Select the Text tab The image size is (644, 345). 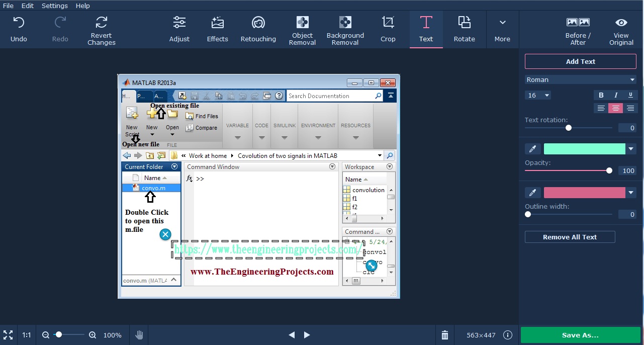coord(426,30)
